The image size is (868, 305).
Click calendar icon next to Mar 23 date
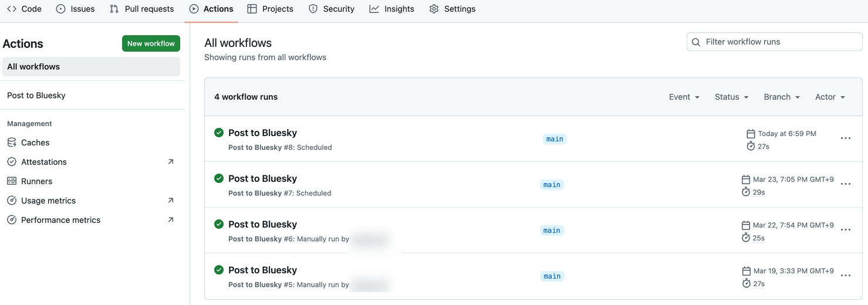746,179
